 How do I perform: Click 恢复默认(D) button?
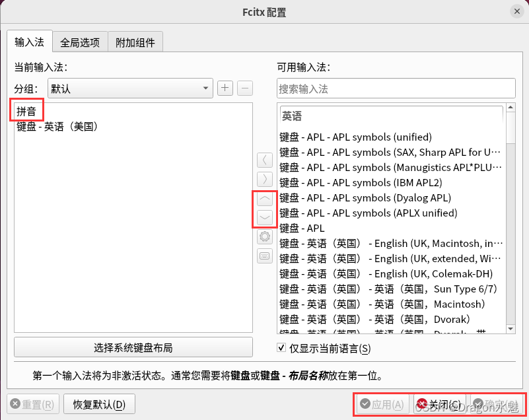(99, 404)
